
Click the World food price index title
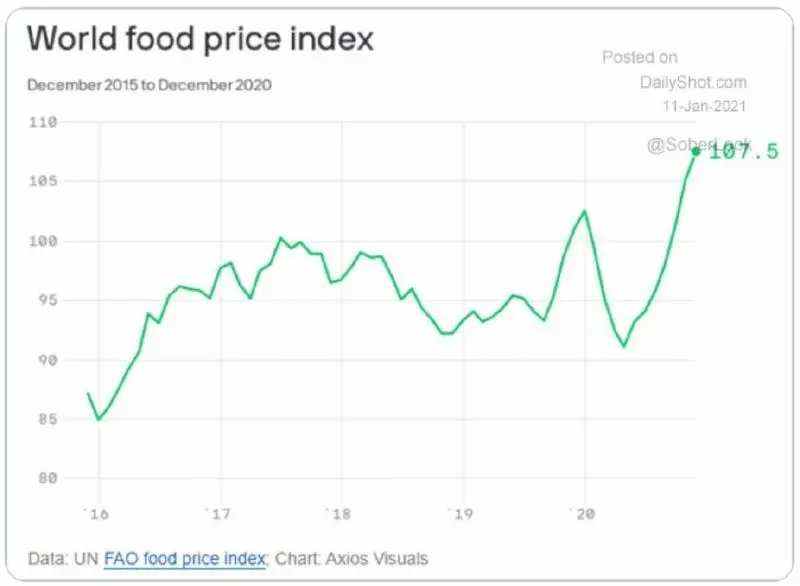(x=200, y=38)
